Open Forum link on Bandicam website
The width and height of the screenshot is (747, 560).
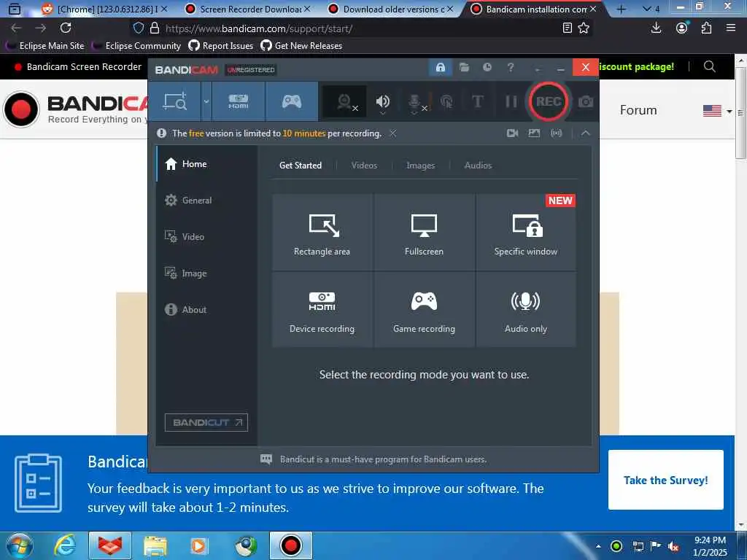[x=638, y=110]
